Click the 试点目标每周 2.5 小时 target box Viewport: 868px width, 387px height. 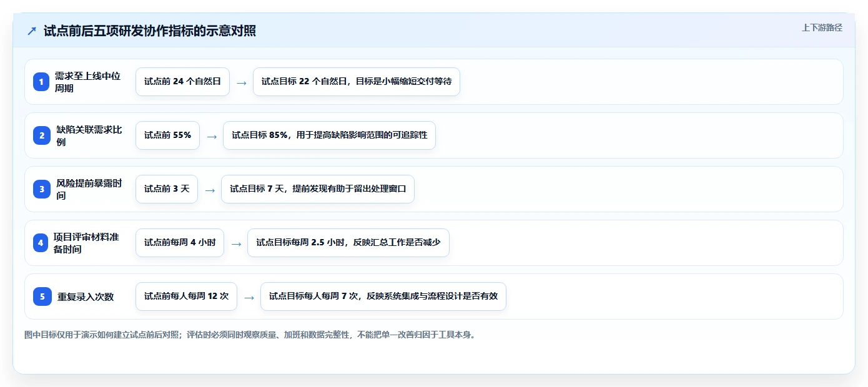[x=348, y=243]
